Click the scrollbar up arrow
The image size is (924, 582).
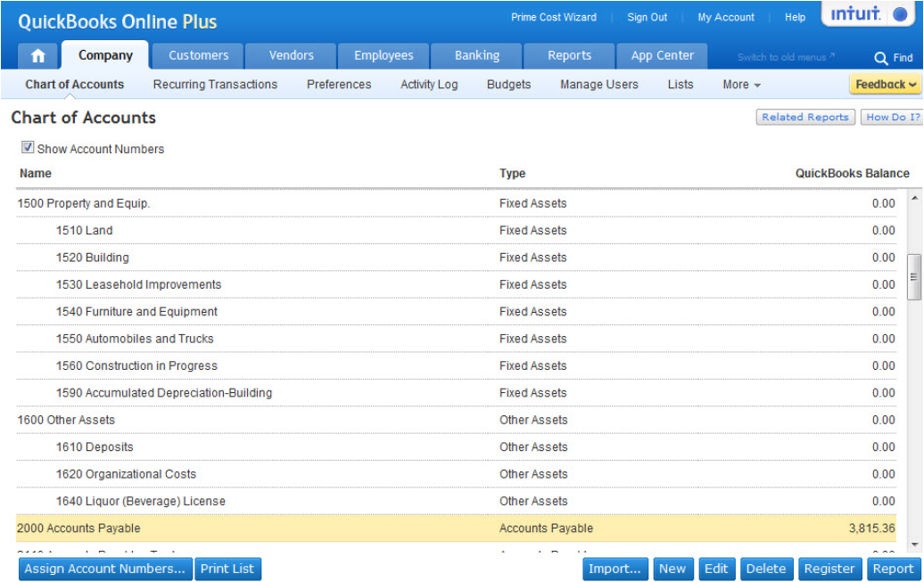coord(914,199)
